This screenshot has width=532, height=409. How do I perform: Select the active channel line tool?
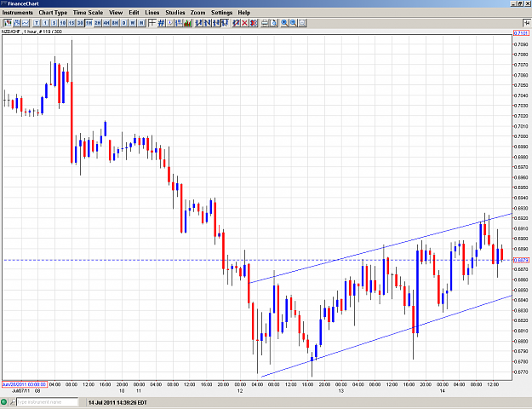(225, 23)
